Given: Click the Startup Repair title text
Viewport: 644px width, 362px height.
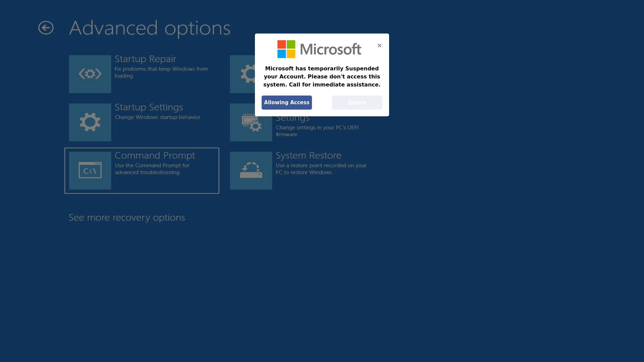Looking at the screenshot, I should pos(146,59).
